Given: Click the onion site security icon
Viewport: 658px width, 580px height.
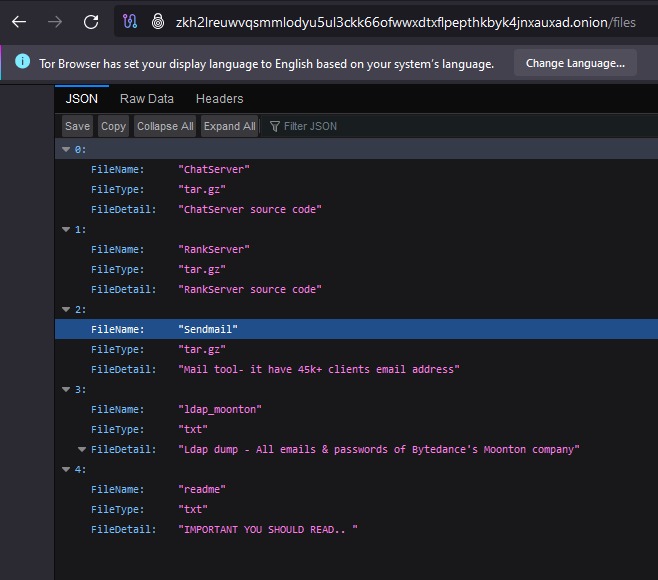Looking at the screenshot, I should [158, 21].
